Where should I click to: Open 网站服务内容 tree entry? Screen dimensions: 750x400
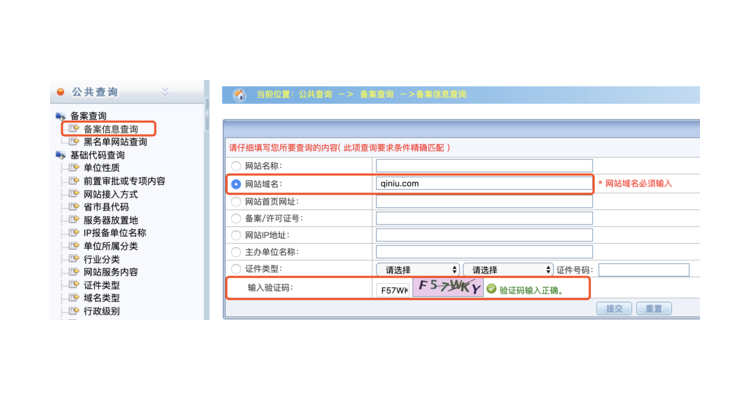click(110, 272)
